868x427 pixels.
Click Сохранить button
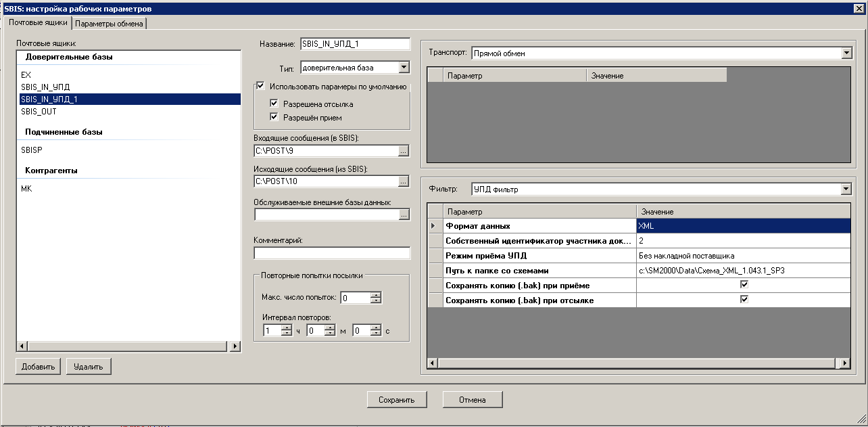tap(397, 400)
